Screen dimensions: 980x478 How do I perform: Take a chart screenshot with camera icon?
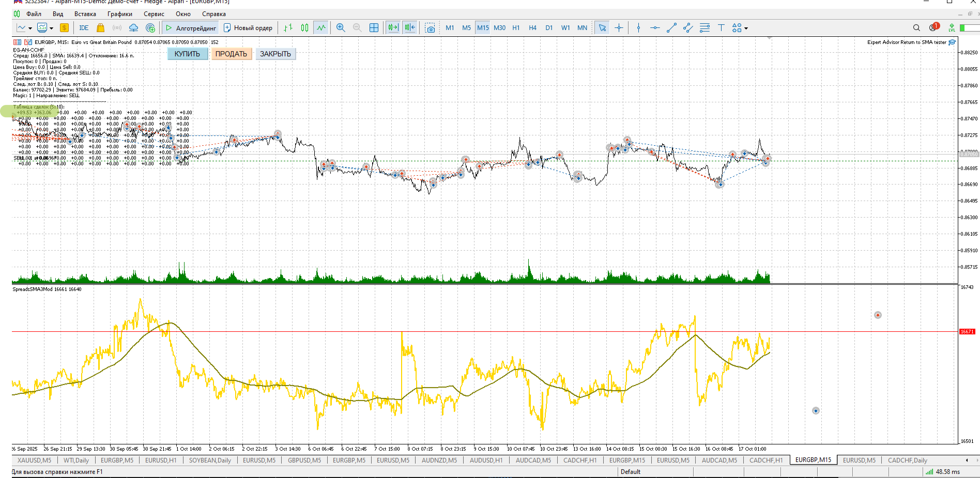click(x=430, y=28)
